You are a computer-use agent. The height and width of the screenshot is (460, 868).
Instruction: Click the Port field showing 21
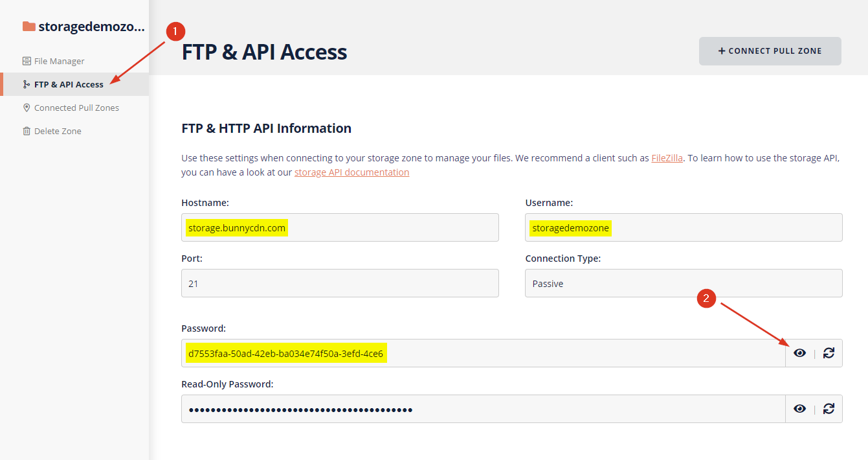pos(340,283)
